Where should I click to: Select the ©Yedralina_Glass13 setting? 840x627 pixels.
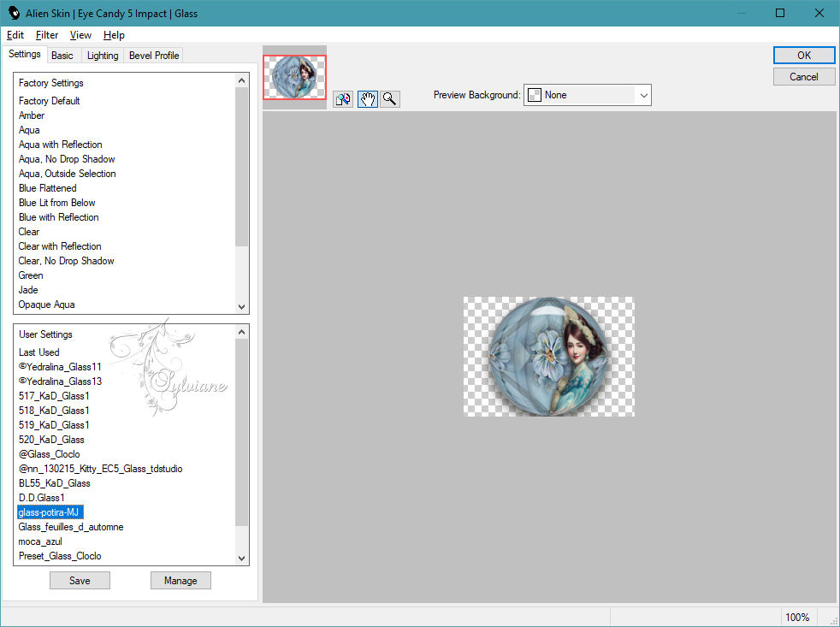[60, 381]
